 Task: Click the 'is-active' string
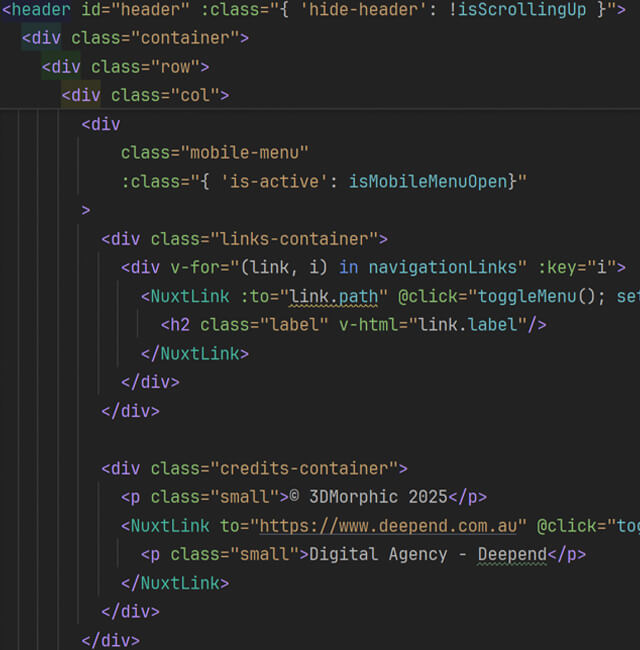274,182
